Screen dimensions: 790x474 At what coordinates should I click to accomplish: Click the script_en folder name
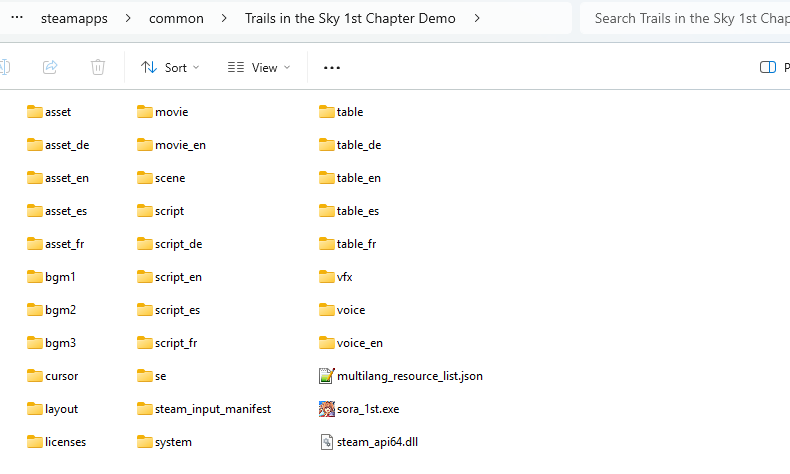tap(178, 278)
